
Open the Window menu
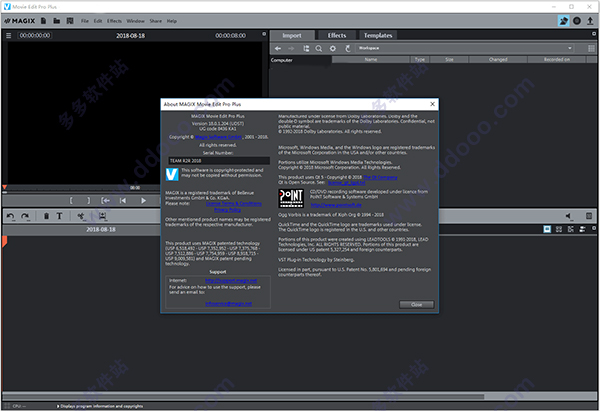point(135,21)
